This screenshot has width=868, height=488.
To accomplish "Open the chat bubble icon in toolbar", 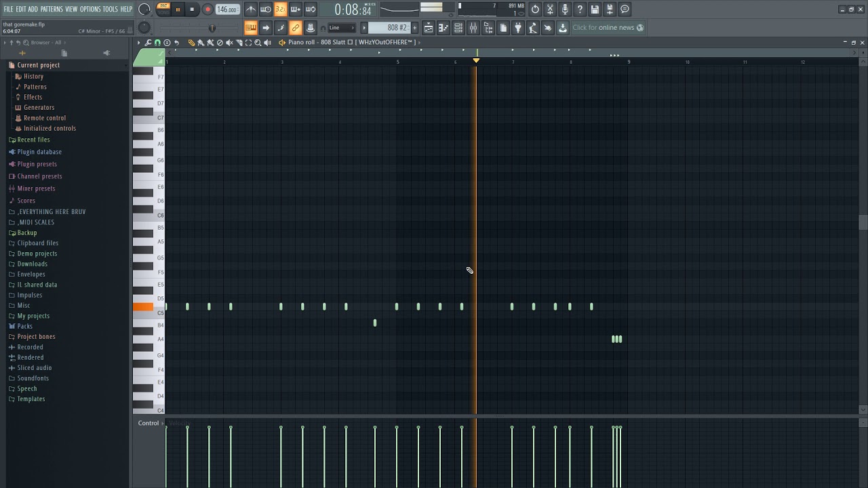I will pos(625,9).
